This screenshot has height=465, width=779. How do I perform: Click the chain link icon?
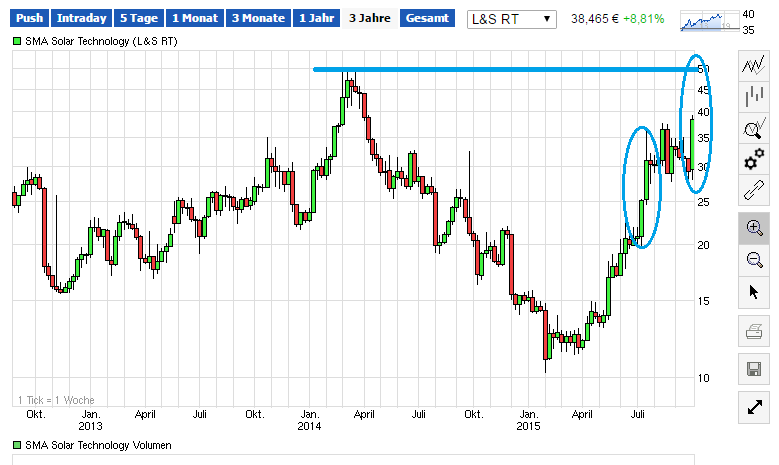754,190
